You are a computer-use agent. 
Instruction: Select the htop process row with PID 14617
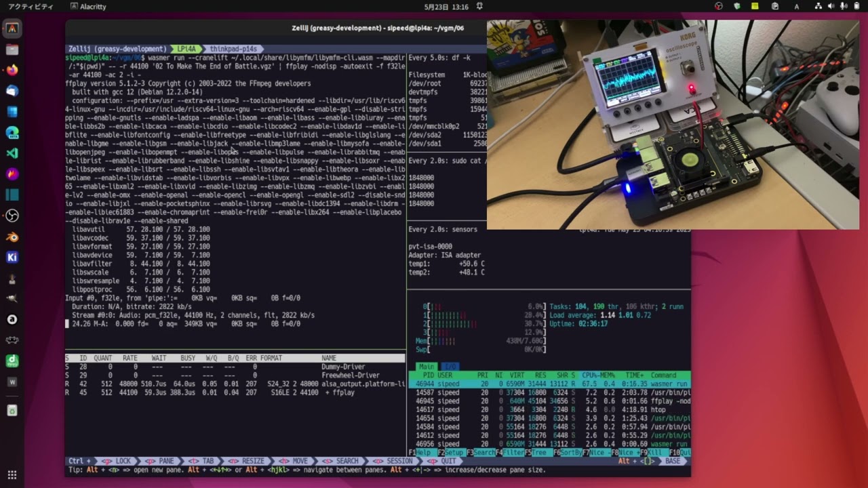point(549,409)
